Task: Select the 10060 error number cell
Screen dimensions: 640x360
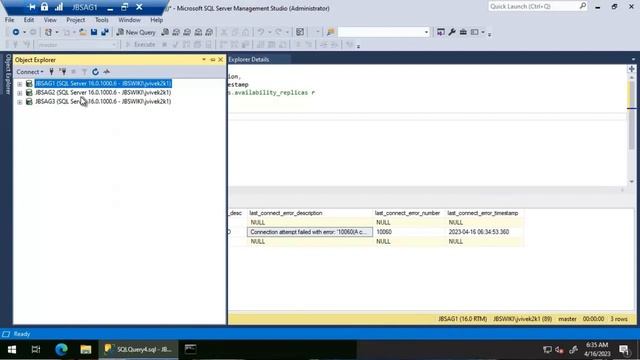Action: pos(409,232)
